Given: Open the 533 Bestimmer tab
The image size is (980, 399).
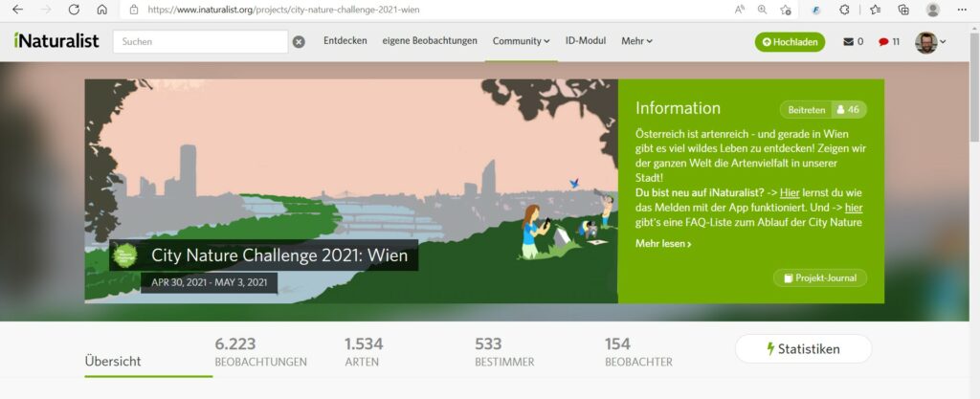Looking at the screenshot, I should tap(504, 352).
